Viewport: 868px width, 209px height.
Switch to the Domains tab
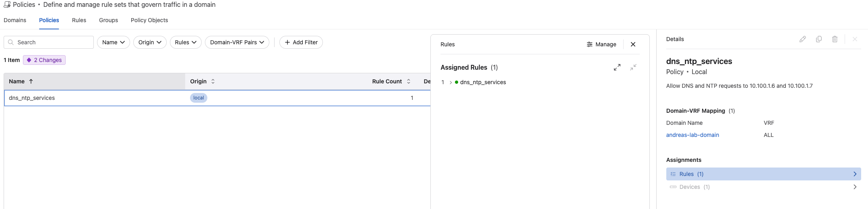coord(15,20)
